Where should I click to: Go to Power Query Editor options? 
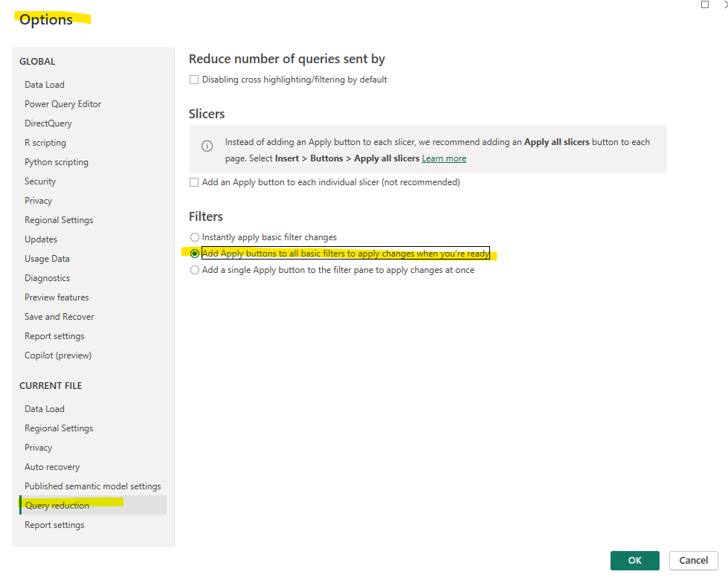(62, 104)
